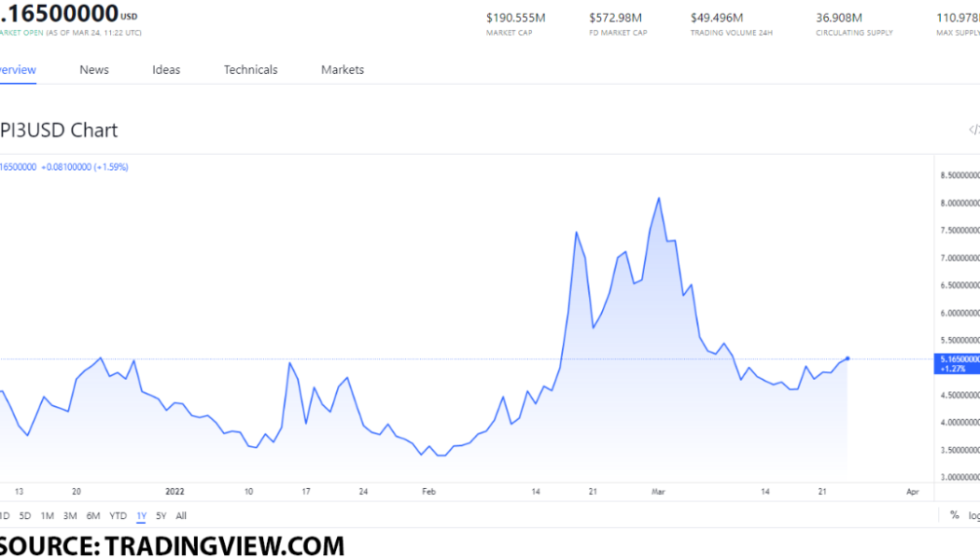The width and height of the screenshot is (980, 560).
Task: Choose the 3M time range
Action: coord(70,515)
